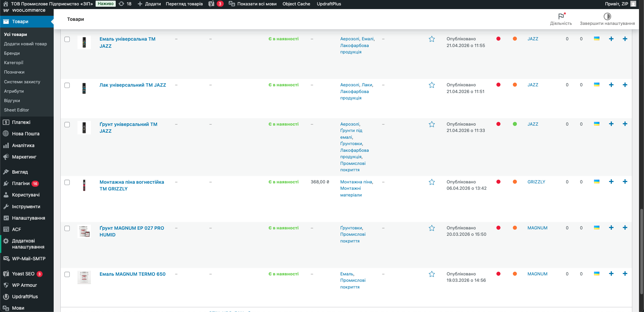644x312 pixels.
Task: Filter by the GRIZZLY brand link
Action: click(x=536, y=182)
